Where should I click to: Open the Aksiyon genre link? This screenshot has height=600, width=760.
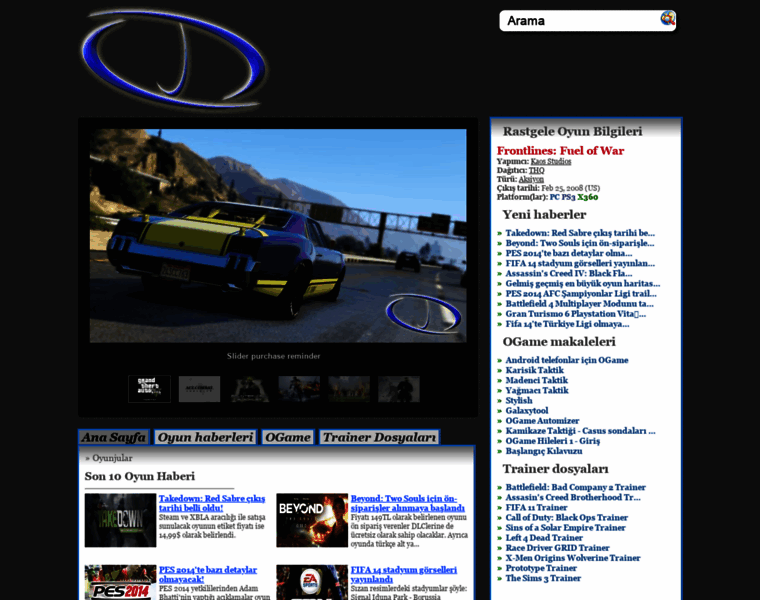pos(531,179)
